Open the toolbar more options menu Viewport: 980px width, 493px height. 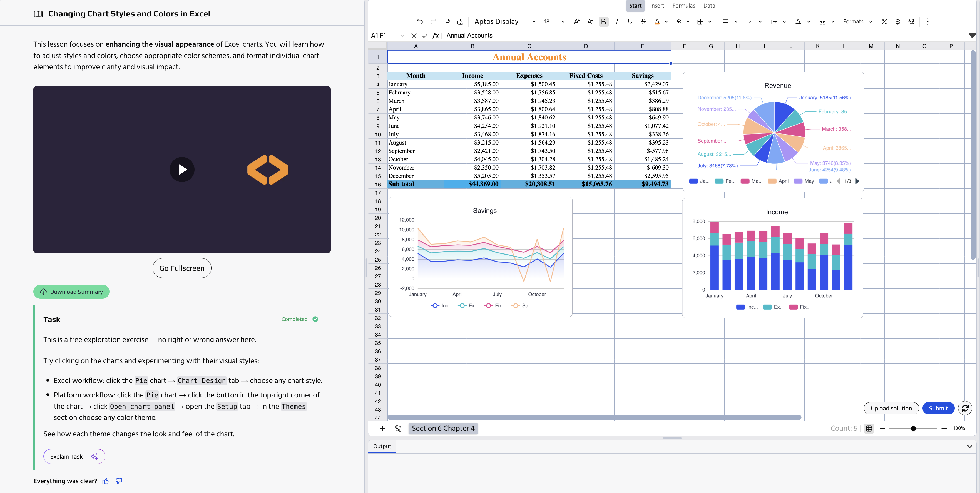(x=927, y=22)
